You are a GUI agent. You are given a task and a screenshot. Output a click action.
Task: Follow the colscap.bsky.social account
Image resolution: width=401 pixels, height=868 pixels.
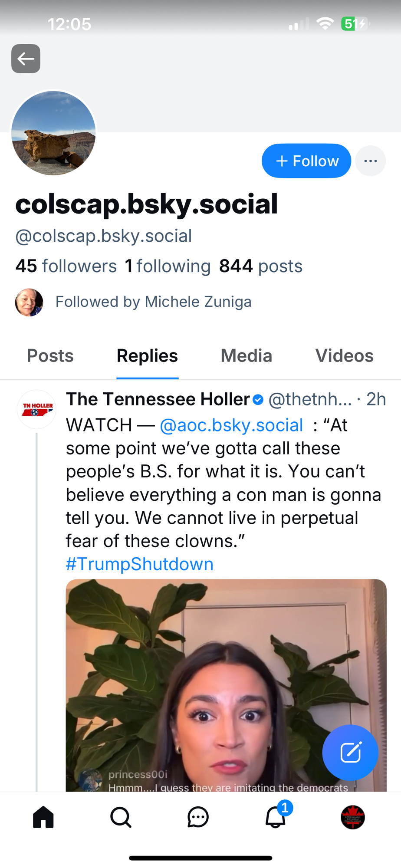(x=306, y=161)
